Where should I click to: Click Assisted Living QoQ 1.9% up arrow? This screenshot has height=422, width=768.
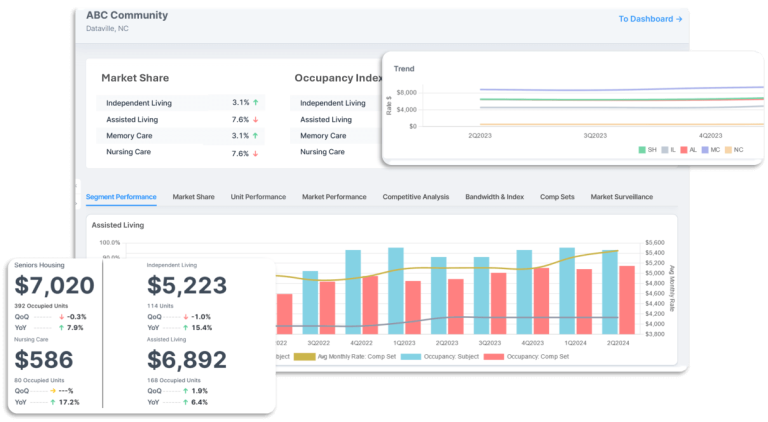click(186, 391)
